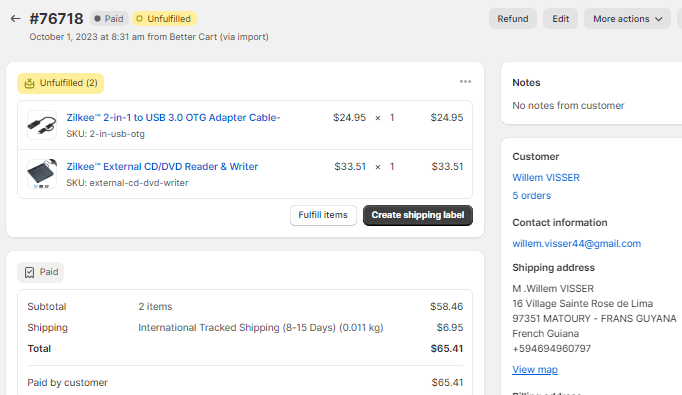Expand the More actions dropdown
This screenshot has width=682, height=395.
[x=627, y=19]
